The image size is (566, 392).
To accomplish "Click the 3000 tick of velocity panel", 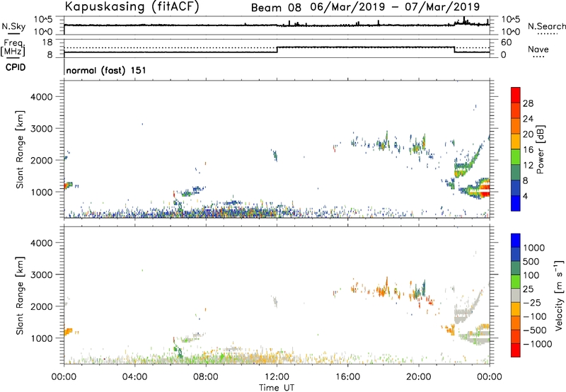I will coord(42,275).
